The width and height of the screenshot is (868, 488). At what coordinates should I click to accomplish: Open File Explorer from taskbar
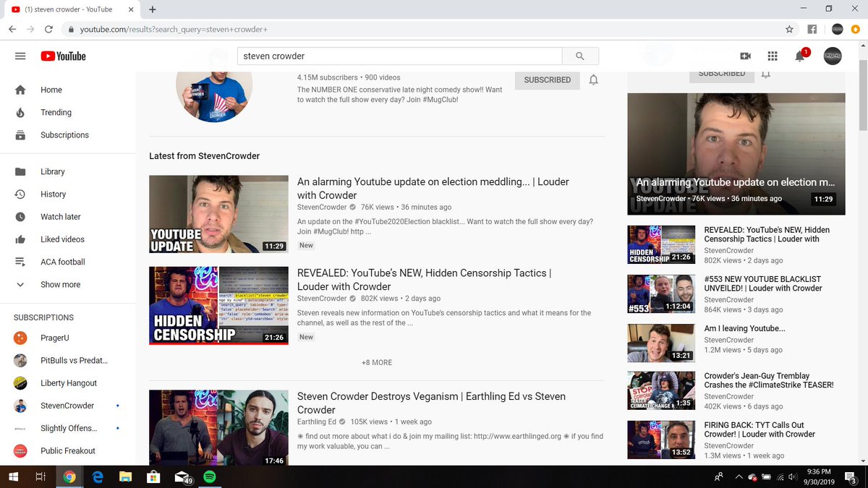point(125,476)
